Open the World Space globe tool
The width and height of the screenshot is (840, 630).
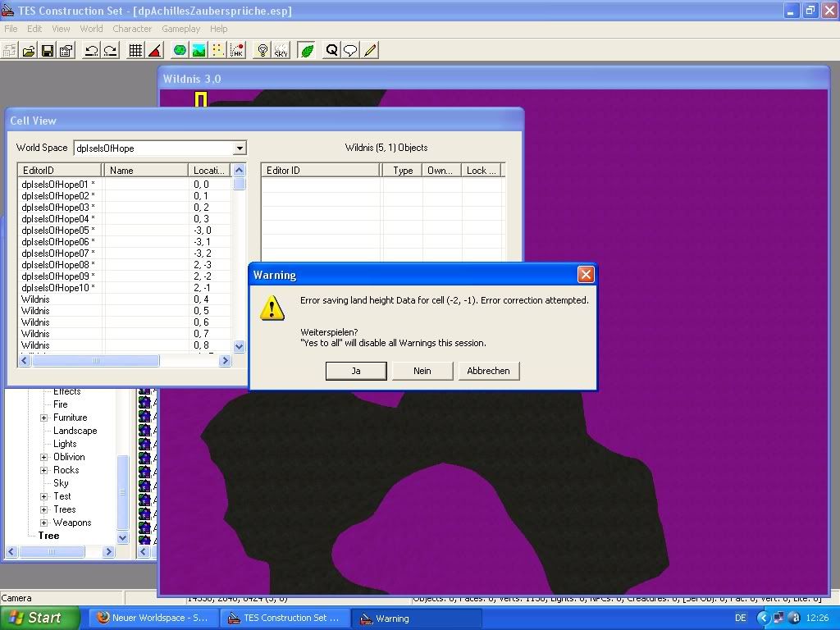click(x=180, y=50)
